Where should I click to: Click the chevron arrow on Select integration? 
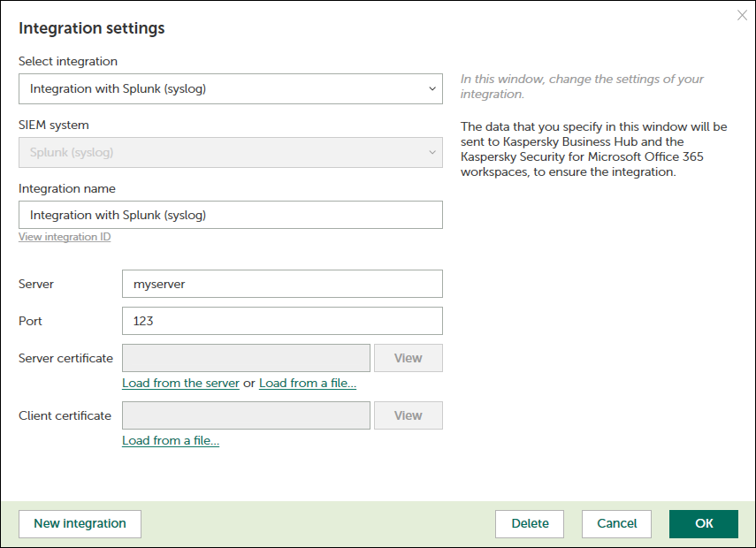(431, 88)
